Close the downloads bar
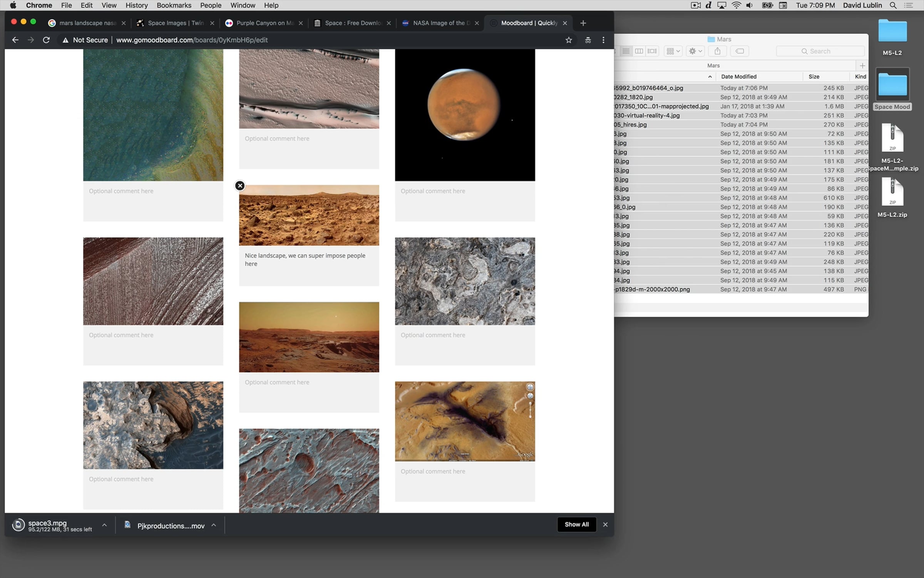924x578 pixels. coord(605,524)
